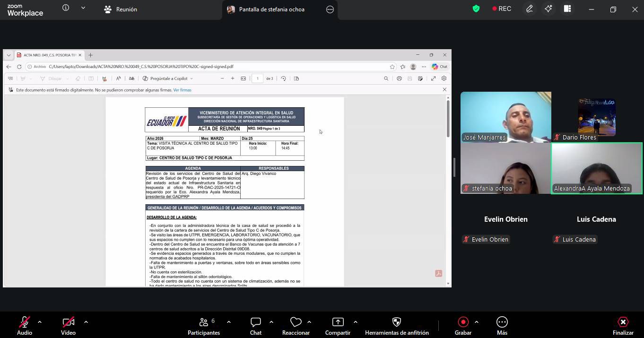This screenshot has width=644, height=338.
Task: Expand video options arrow next to Vídeo
Action: click(x=86, y=322)
